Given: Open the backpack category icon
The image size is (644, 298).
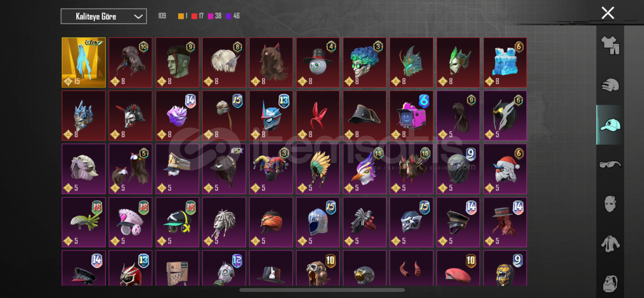Looking at the screenshot, I should [x=610, y=283].
